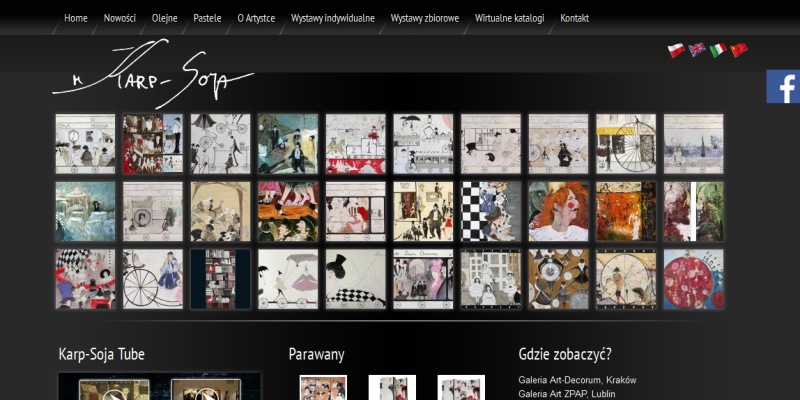Screen dimensions: 800x400
Task: Open the O Artystce page
Action: pyautogui.click(x=256, y=18)
